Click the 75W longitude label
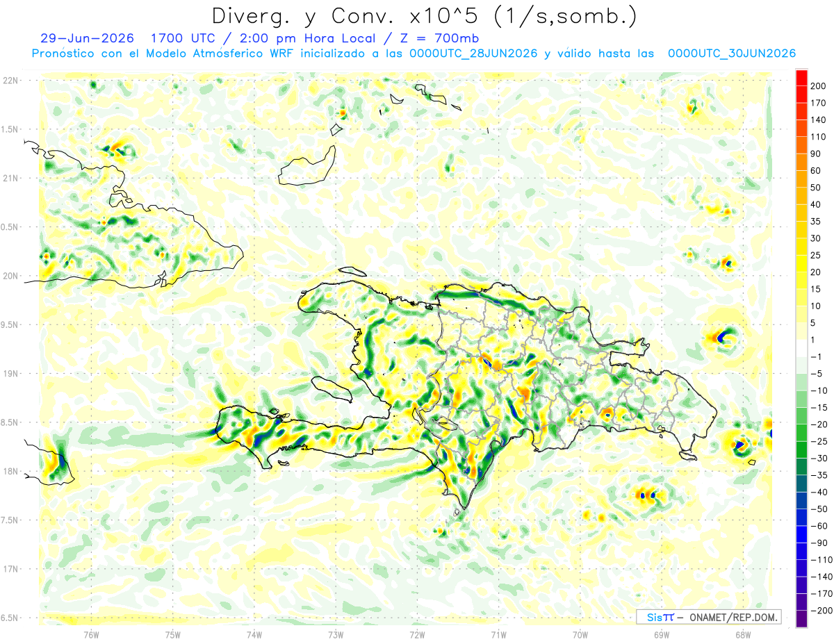Viewport: 834px width, 644px height. pos(173,634)
